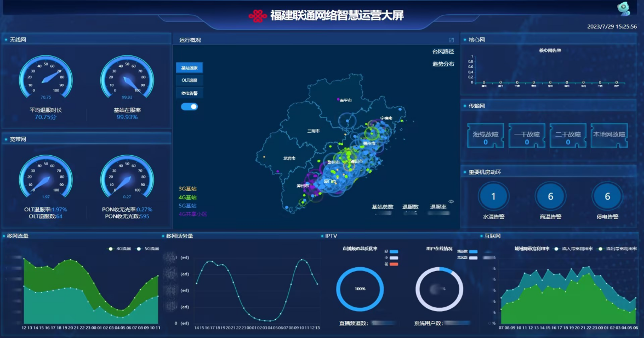Click the red 差 legend color swatch

click(394, 264)
